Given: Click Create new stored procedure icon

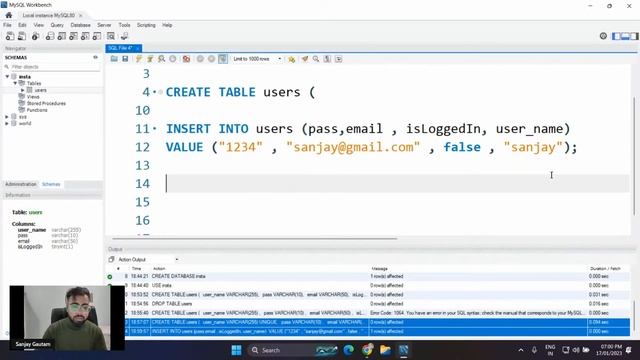Looking at the screenshot, I should click(x=85, y=36).
